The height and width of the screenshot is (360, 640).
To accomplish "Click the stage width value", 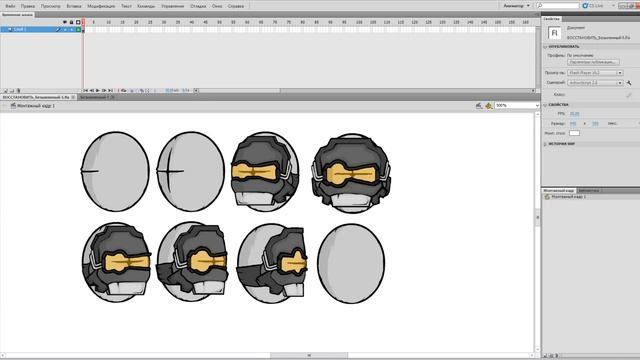I will [x=573, y=123].
